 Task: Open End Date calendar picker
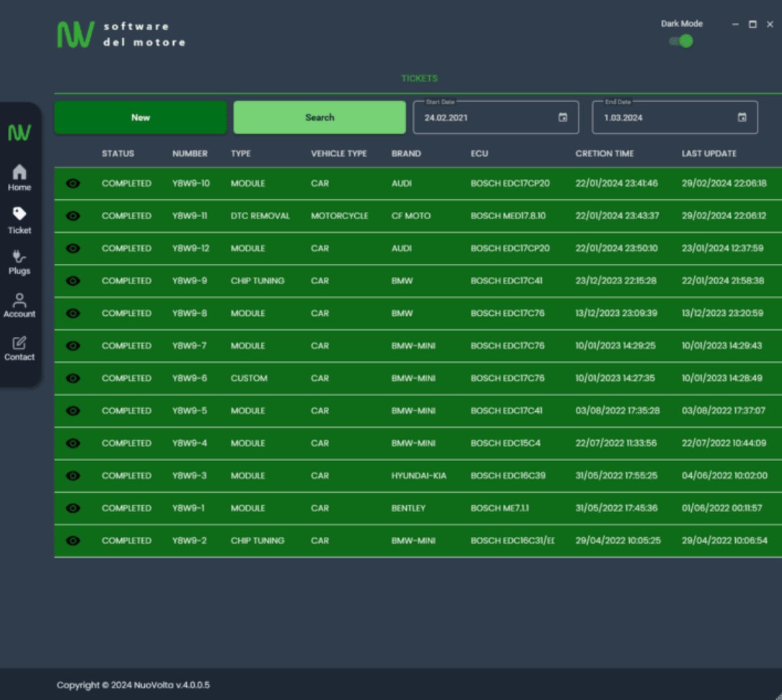coord(742,118)
